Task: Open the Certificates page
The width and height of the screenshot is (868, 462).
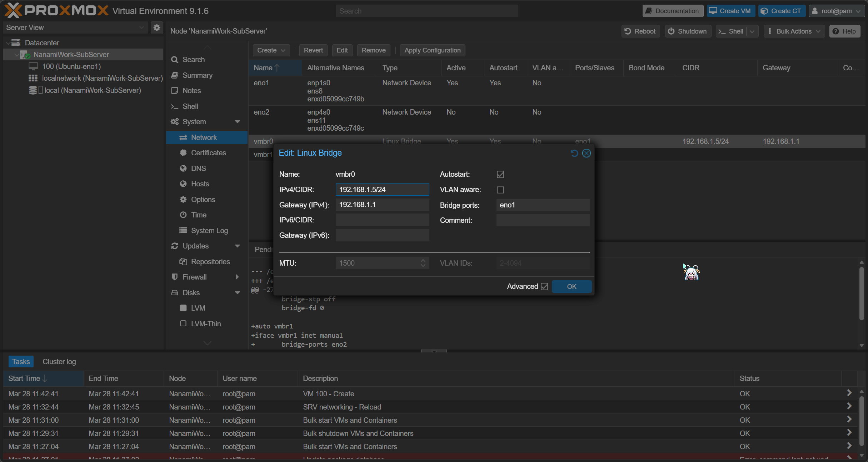Action: 208,153
